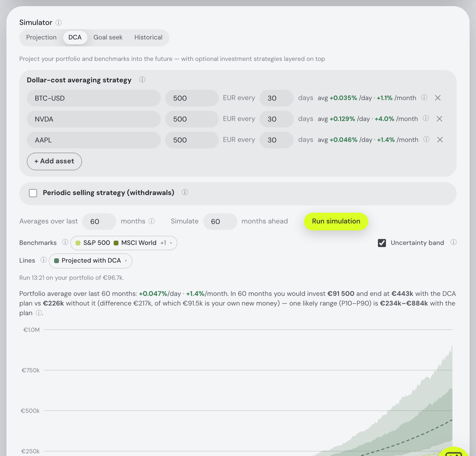The width and height of the screenshot is (476, 456).
Task: Edit BTC-USD interval days field
Action: pyautogui.click(x=277, y=98)
